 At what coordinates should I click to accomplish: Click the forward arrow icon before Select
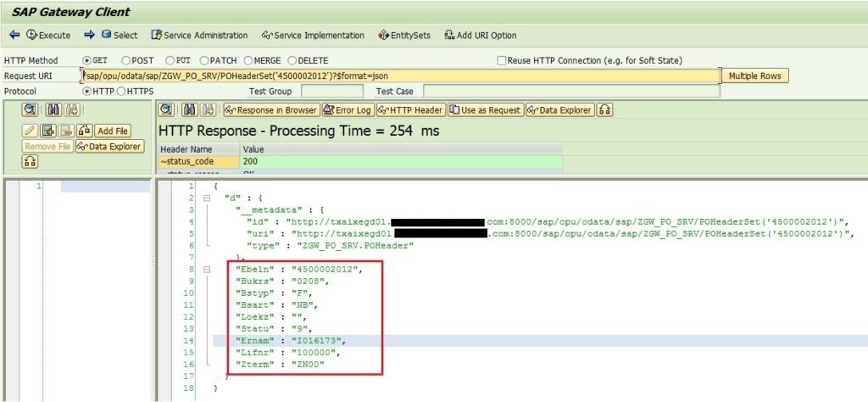coord(90,35)
